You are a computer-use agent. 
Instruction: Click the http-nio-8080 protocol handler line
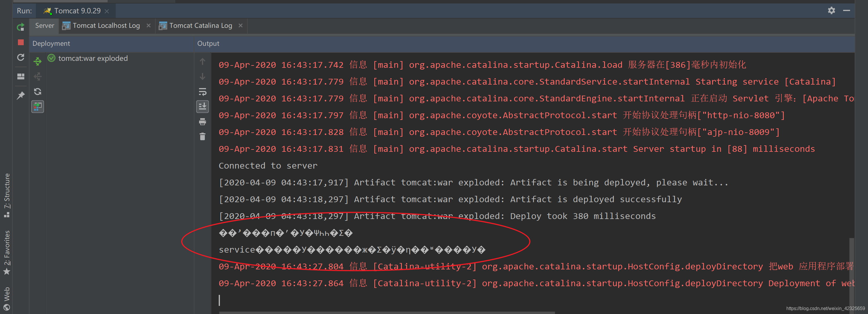click(502, 115)
